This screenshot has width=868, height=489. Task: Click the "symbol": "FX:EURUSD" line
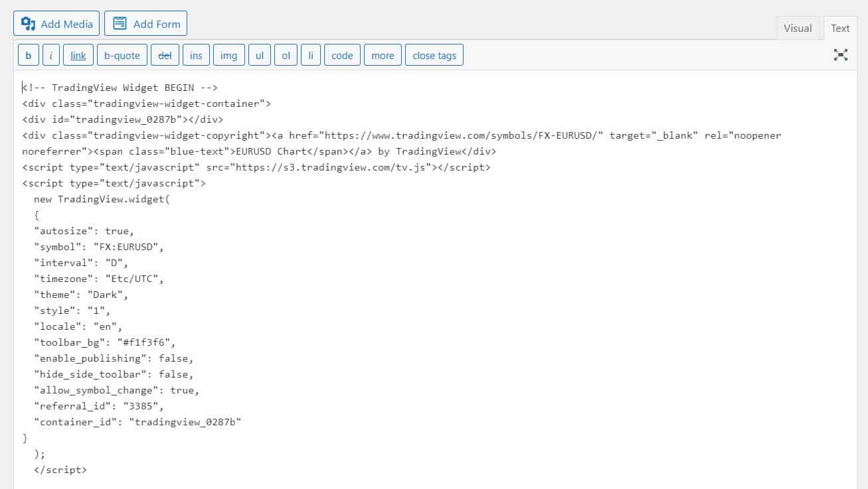[x=99, y=247]
